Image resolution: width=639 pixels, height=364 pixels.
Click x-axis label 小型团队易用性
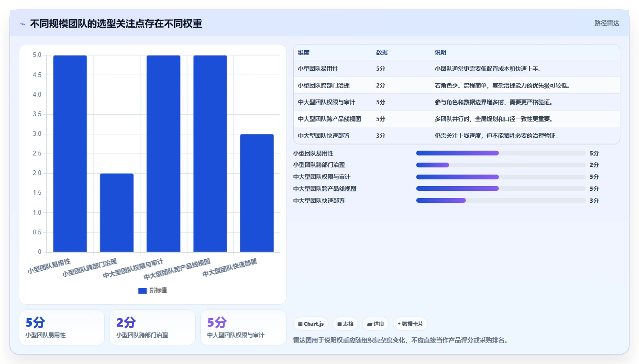(49, 266)
